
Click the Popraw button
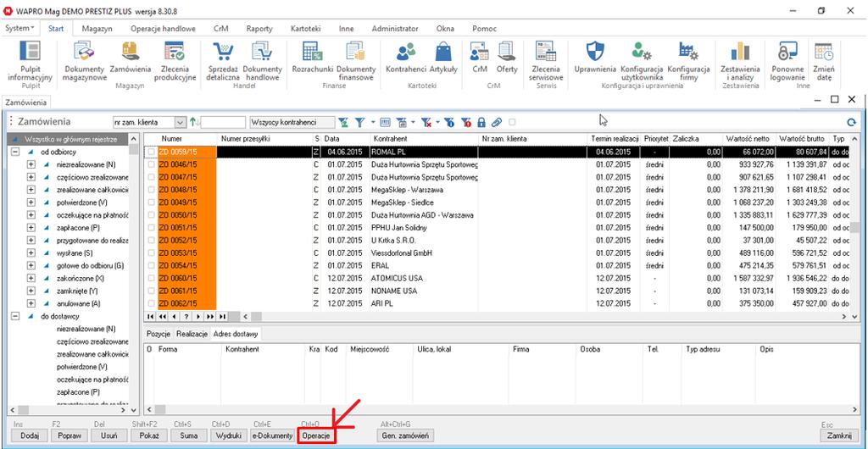pyautogui.click(x=70, y=435)
